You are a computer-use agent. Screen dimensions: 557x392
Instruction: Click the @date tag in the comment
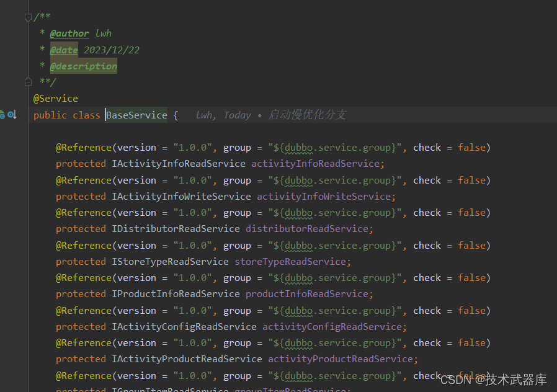64,50
